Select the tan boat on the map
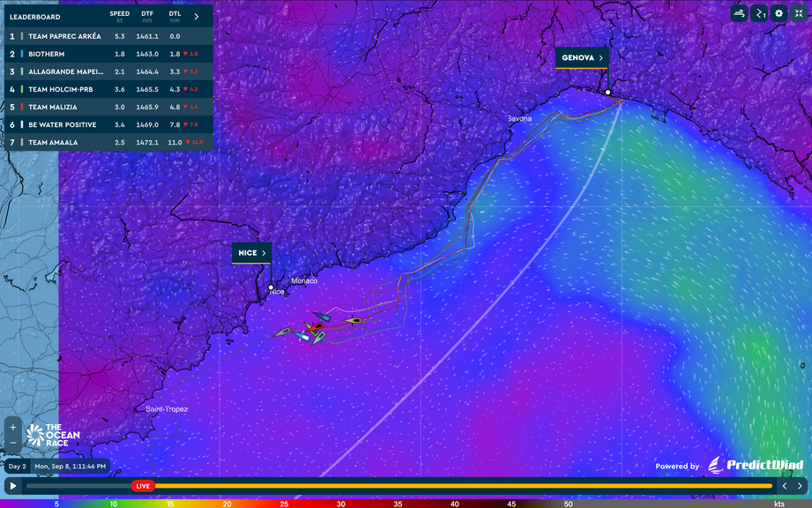 [x=353, y=321]
